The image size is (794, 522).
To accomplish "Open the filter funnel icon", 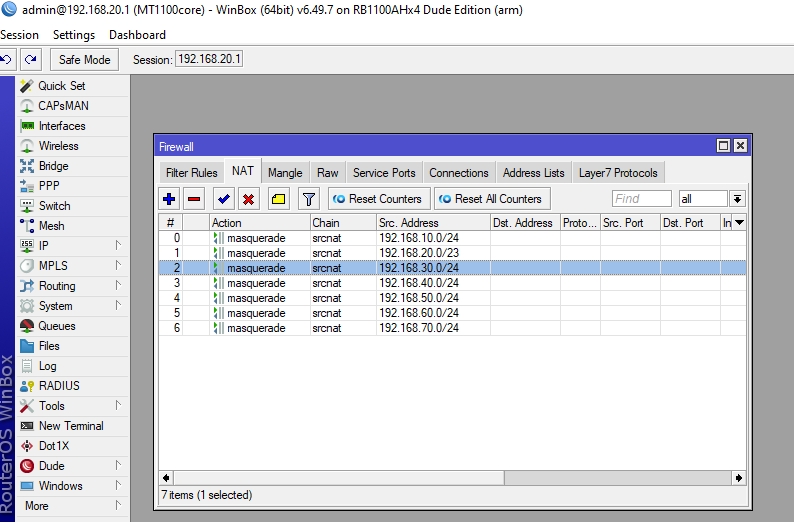I will [308, 199].
